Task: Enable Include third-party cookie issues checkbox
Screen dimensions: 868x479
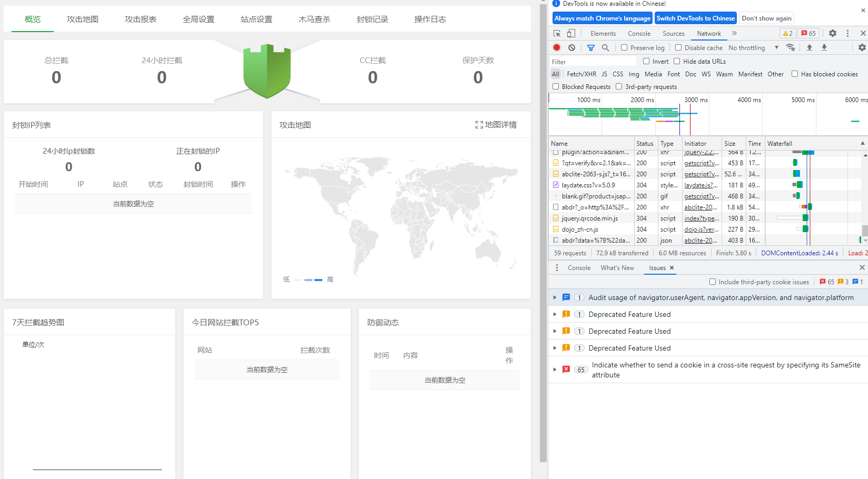Action: [x=713, y=282]
